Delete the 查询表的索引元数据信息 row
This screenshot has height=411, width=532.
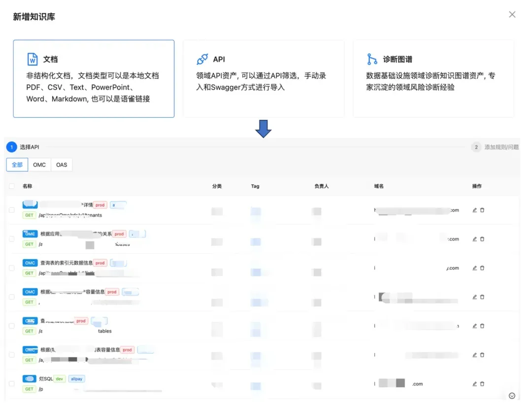[x=482, y=268]
